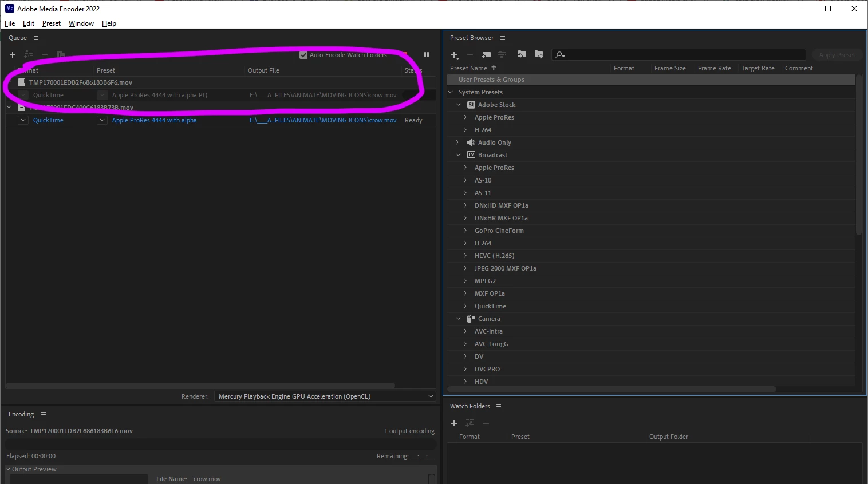Open preset settings icon in Preset Browser
Screen dimensions: 868x484
click(x=502, y=55)
